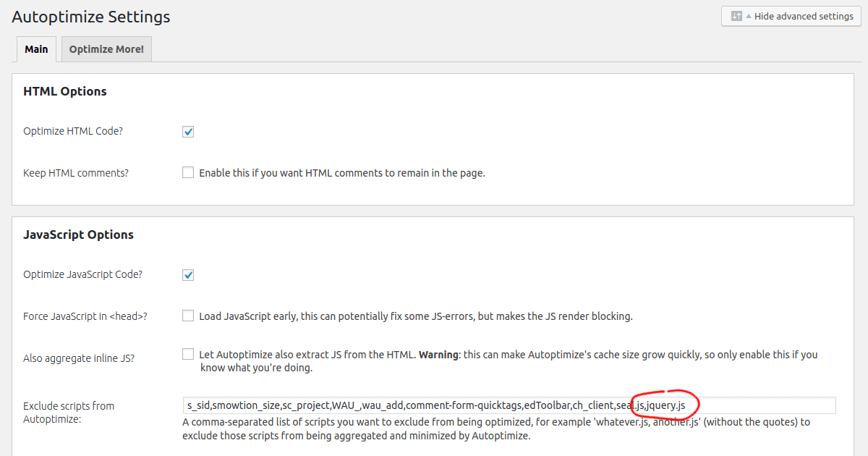Check Also aggregate inline JS option
Image resolution: width=868 pixels, height=456 pixels.
(x=188, y=354)
